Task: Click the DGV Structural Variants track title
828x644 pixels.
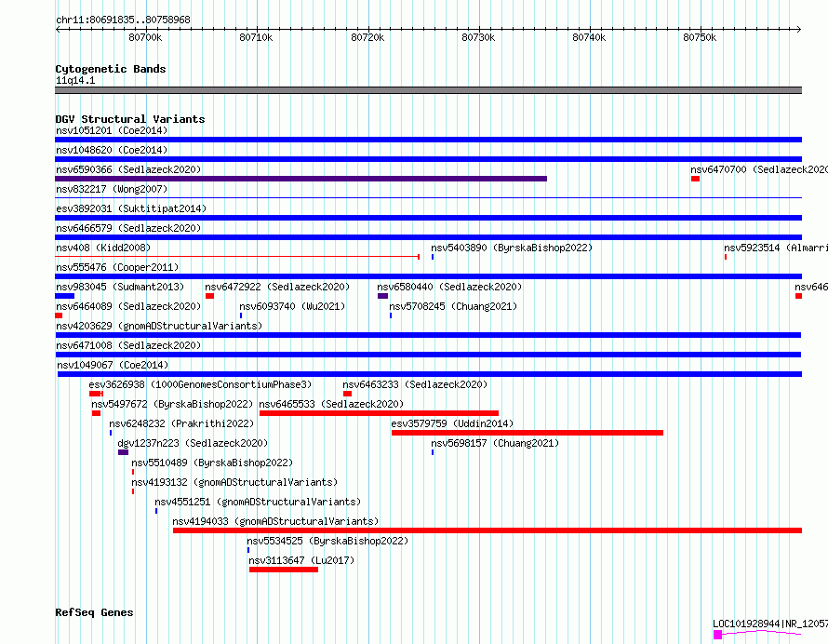Action: click(x=130, y=119)
